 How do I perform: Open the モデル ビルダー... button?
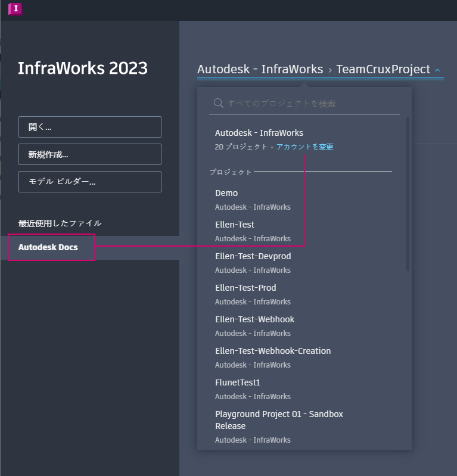tap(90, 182)
